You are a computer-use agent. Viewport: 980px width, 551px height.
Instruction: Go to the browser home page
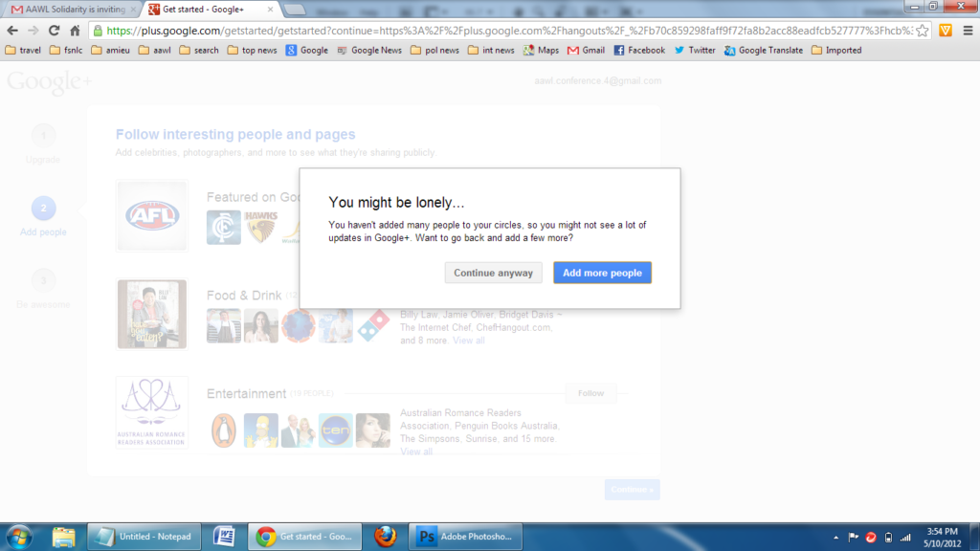click(x=75, y=31)
